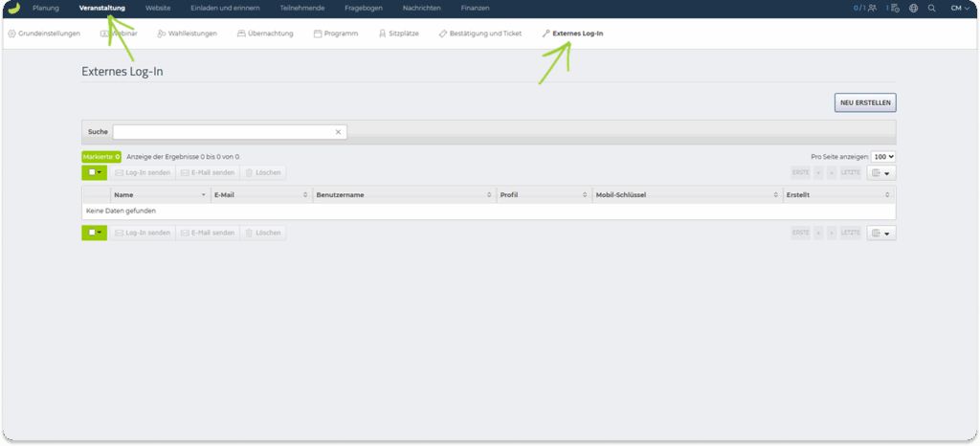Tick the select-all checkbox below the table
The image size is (980, 446).
click(x=91, y=233)
